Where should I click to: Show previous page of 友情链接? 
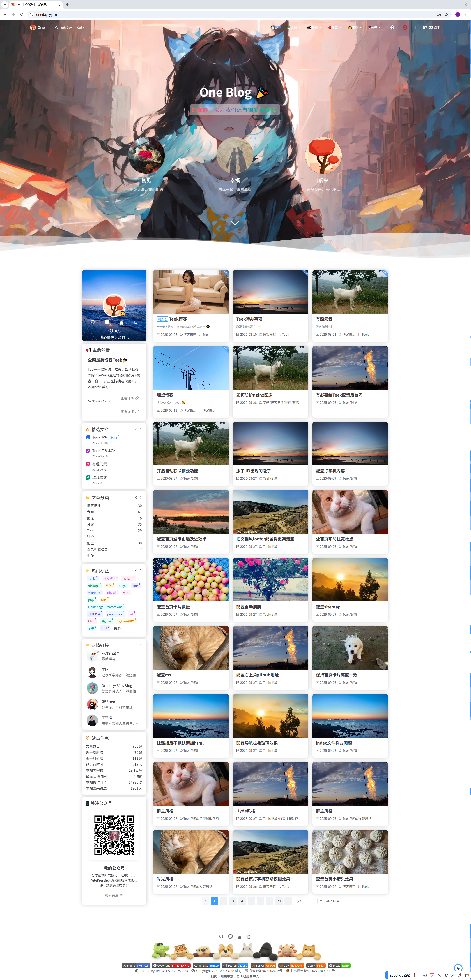click(x=136, y=645)
